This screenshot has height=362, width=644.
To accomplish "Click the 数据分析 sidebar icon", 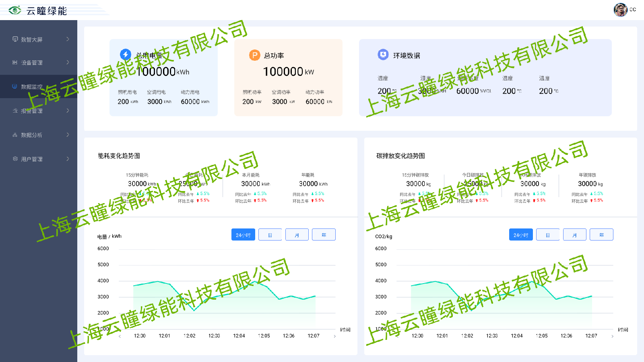I will pos(15,135).
